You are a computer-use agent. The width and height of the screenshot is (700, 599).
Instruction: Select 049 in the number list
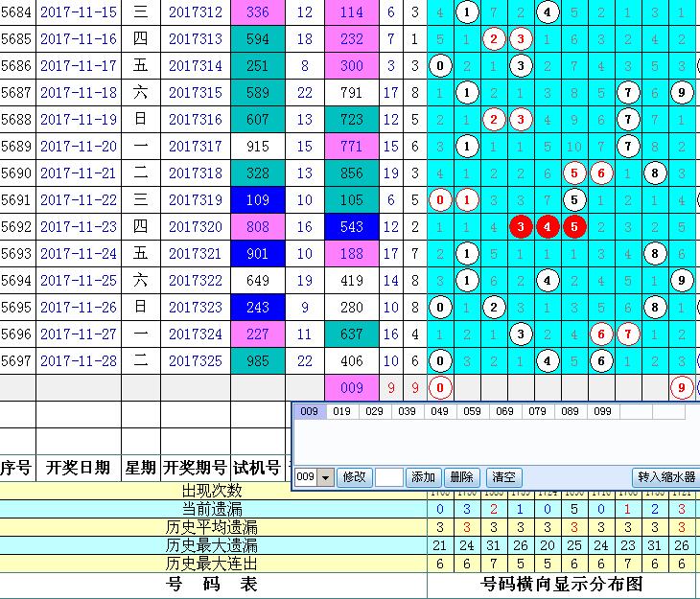[439, 411]
